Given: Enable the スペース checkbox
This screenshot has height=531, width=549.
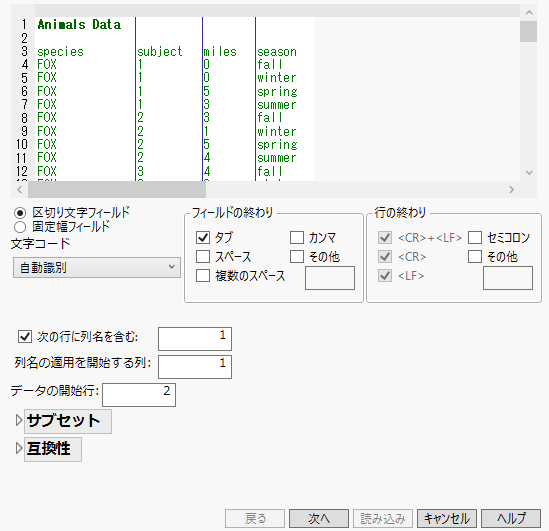Looking at the screenshot, I should pos(203,256).
